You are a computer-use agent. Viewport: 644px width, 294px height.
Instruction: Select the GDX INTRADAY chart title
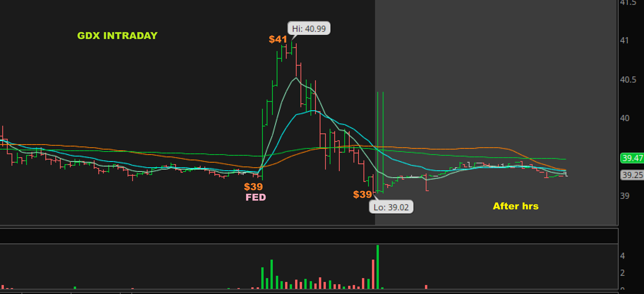(x=117, y=35)
